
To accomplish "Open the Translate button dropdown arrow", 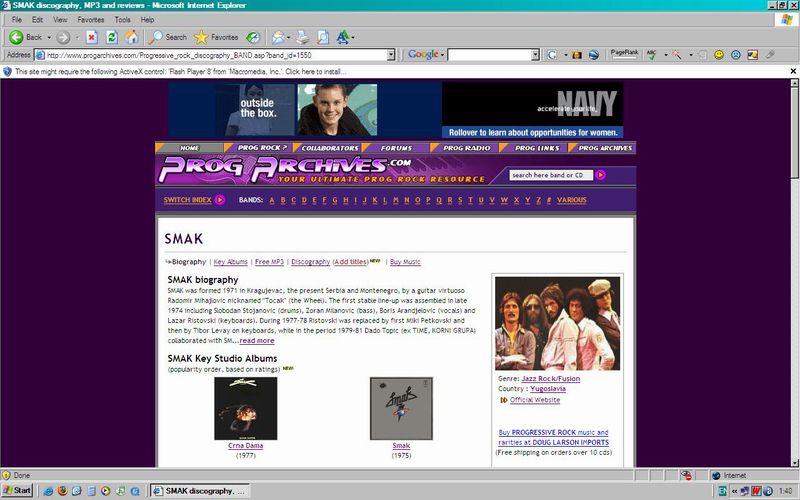I will (353, 37).
